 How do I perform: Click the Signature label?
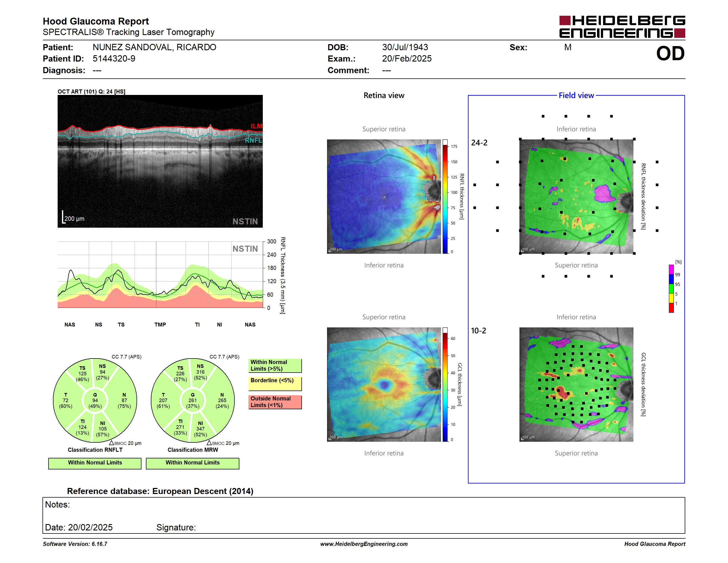click(176, 527)
